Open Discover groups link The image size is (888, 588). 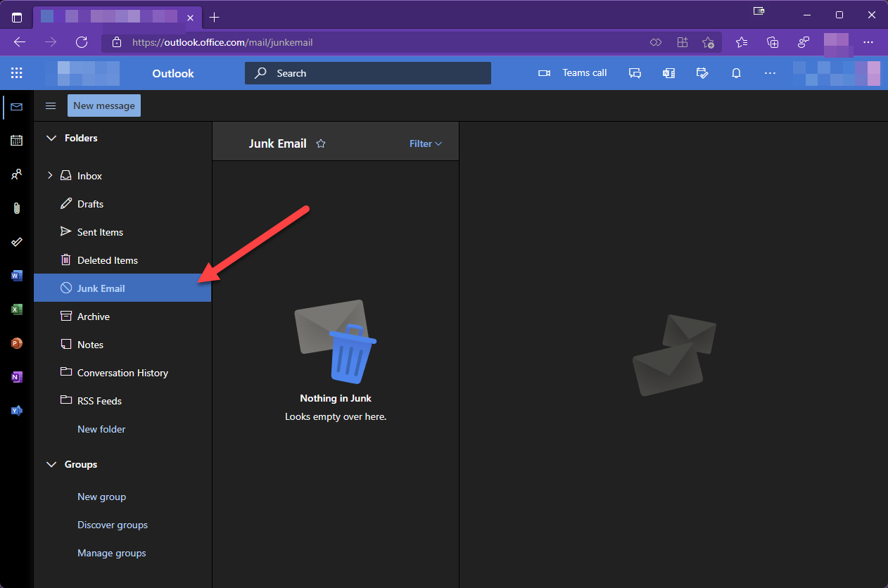click(x=112, y=524)
